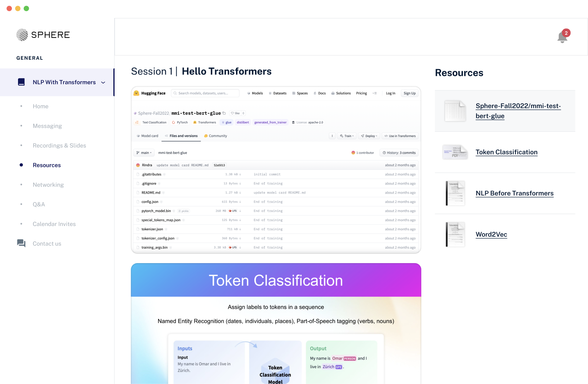This screenshot has height=384, width=588.
Task: Click the file icon for mmi-test-bert-glue
Action: 455,111
